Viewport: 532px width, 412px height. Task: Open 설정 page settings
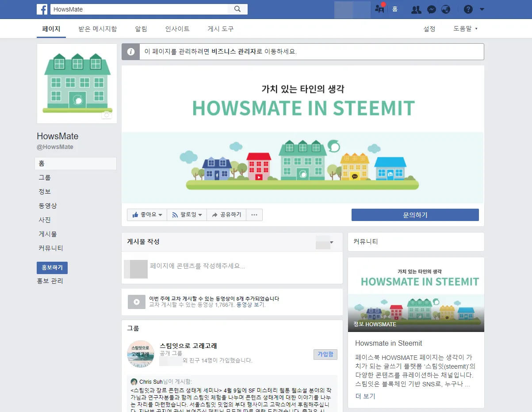429,29
